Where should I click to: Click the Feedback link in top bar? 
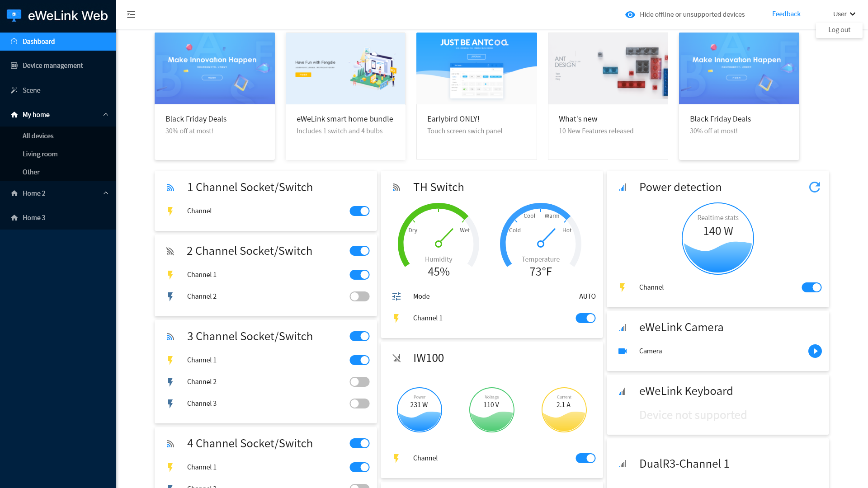pos(786,14)
